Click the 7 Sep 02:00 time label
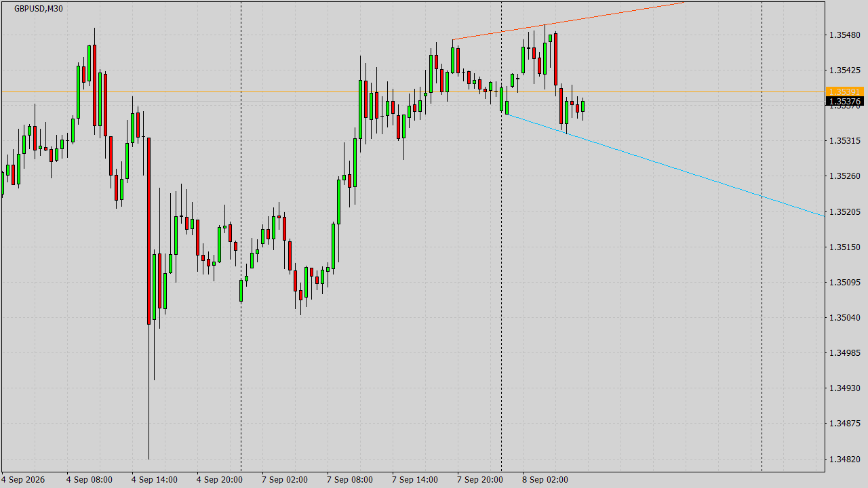The width and height of the screenshot is (868, 488). 285,480
